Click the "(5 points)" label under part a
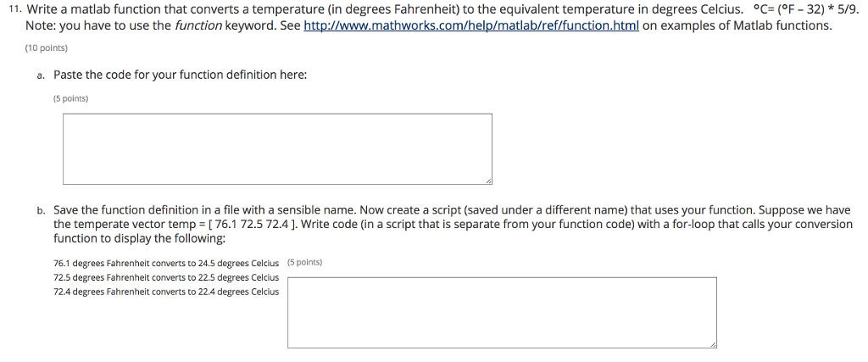 [x=71, y=98]
